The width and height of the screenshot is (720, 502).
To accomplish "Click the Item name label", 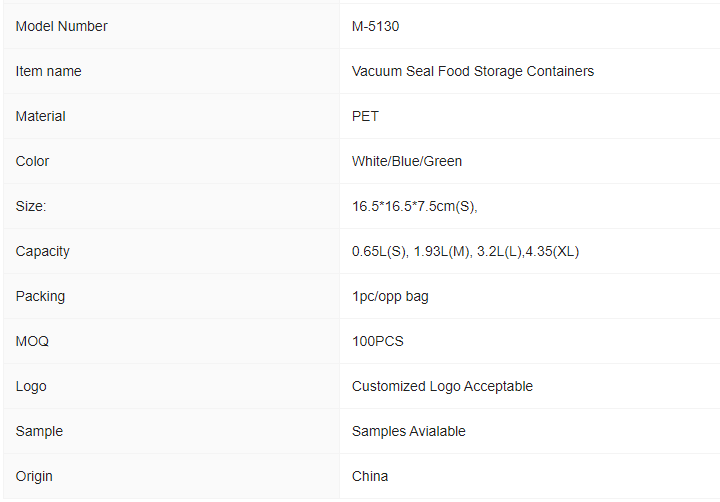I will pos(48,71).
